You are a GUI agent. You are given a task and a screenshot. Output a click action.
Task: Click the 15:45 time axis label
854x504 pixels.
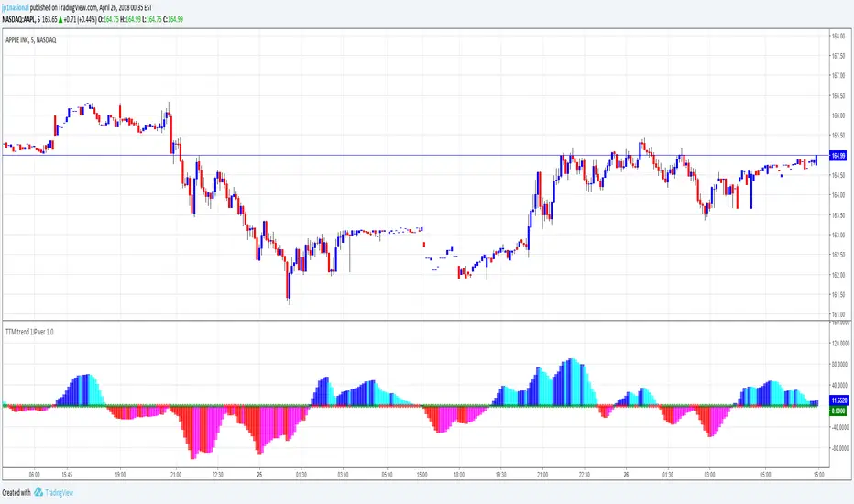pos(67,475)
